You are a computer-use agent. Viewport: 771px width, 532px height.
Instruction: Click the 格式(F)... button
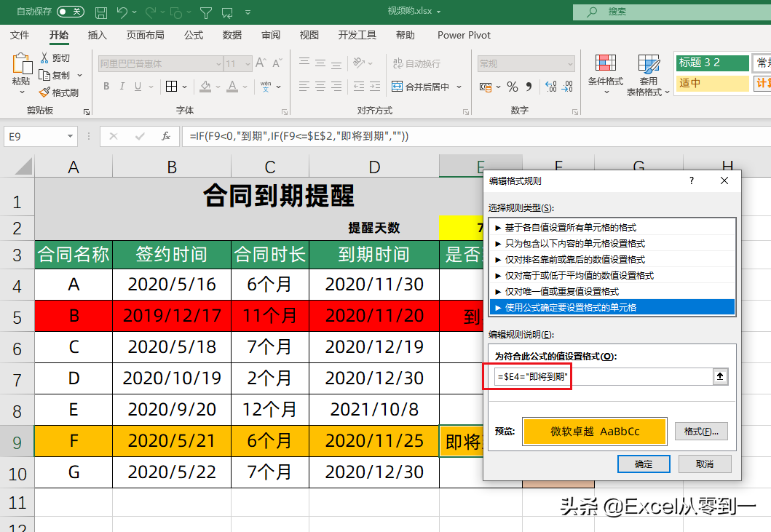pyautogui.click(x=700, y=432)
